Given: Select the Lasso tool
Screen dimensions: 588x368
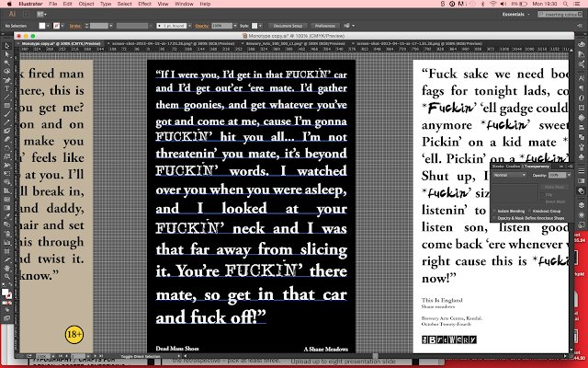Looking at the screenshot, I should coord(6,72).
